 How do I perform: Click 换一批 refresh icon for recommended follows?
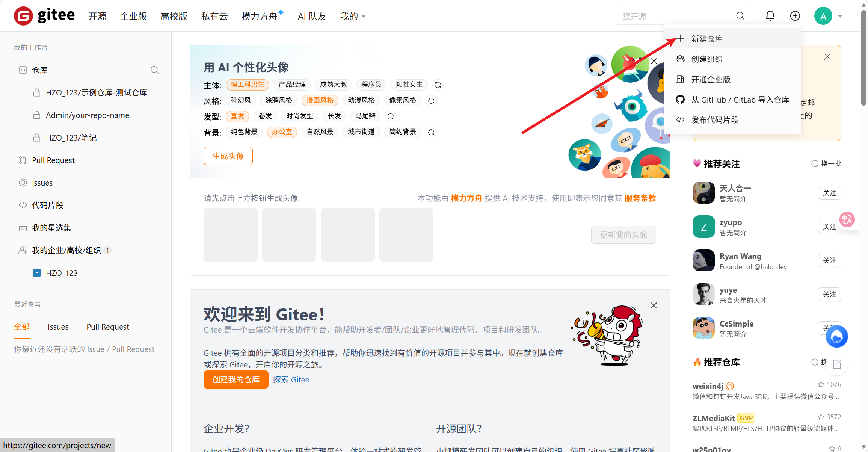815,163
